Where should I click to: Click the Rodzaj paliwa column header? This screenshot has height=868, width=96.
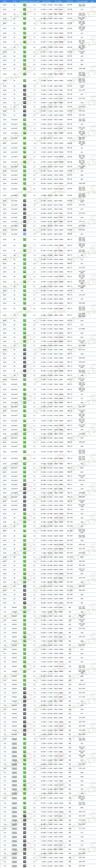24,1
